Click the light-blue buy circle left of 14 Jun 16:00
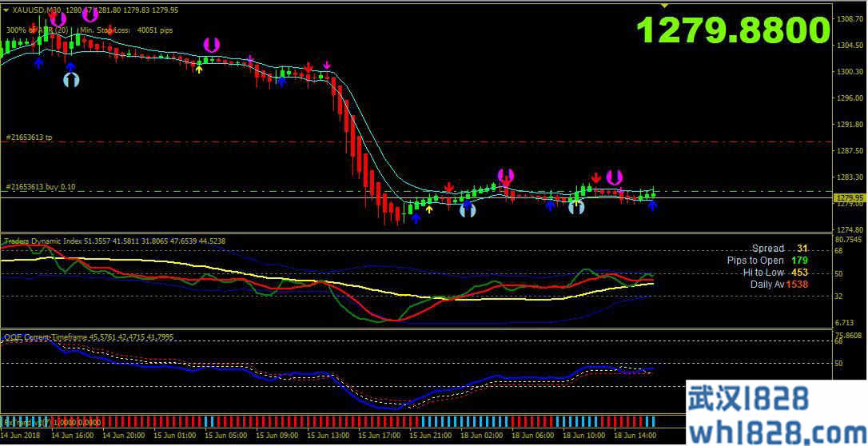 (x=71, y=79)
